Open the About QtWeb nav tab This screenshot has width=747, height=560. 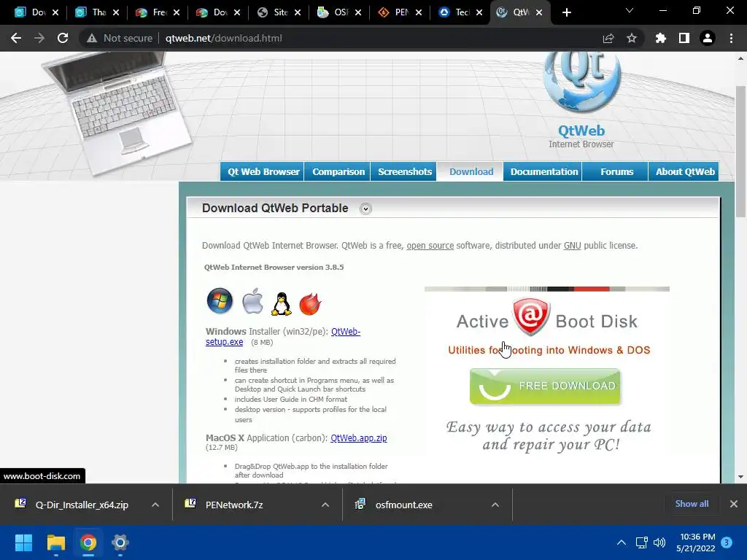[684, 171]
